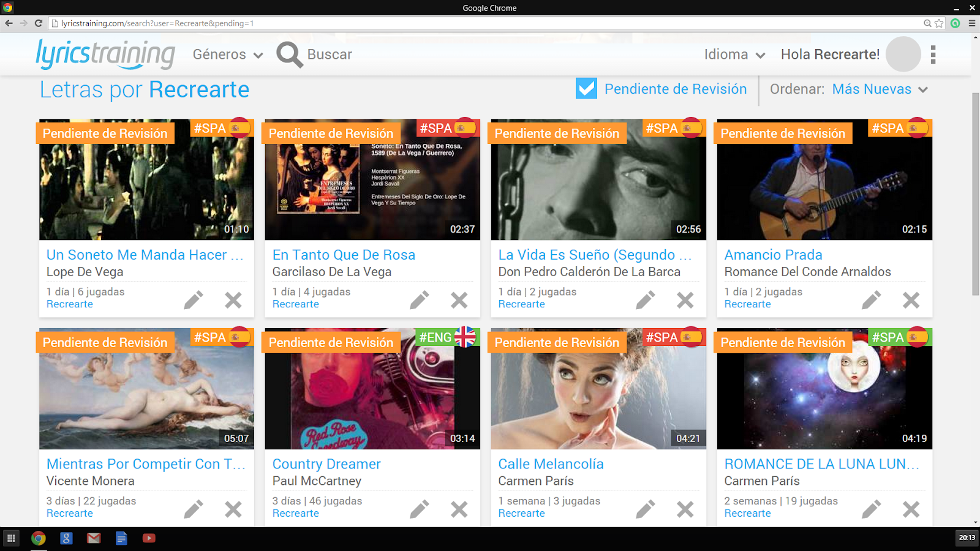This screenshot has height=551, width=980.
Task: Open Google Docs from taskbar
Action: pyautogui.click(x=121, y=538)
